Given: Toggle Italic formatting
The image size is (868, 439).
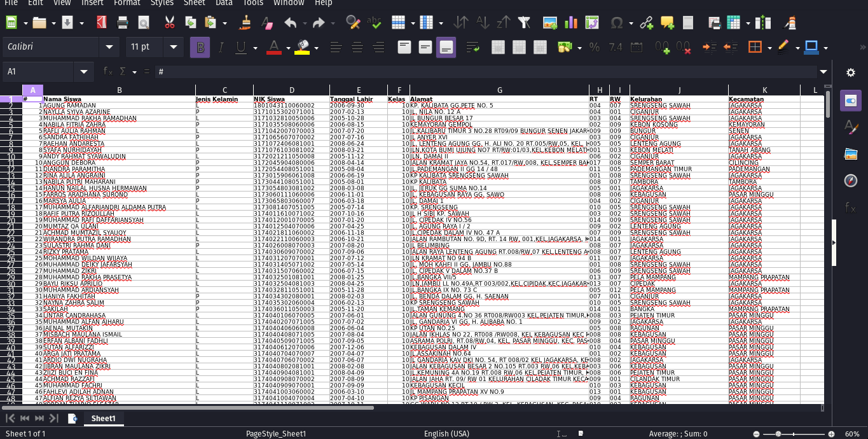Looking at the screenshot, I should point(221,47).
